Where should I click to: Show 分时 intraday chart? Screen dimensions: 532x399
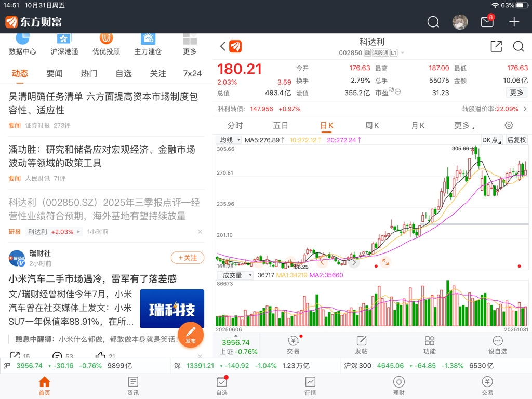coord(235,126)
